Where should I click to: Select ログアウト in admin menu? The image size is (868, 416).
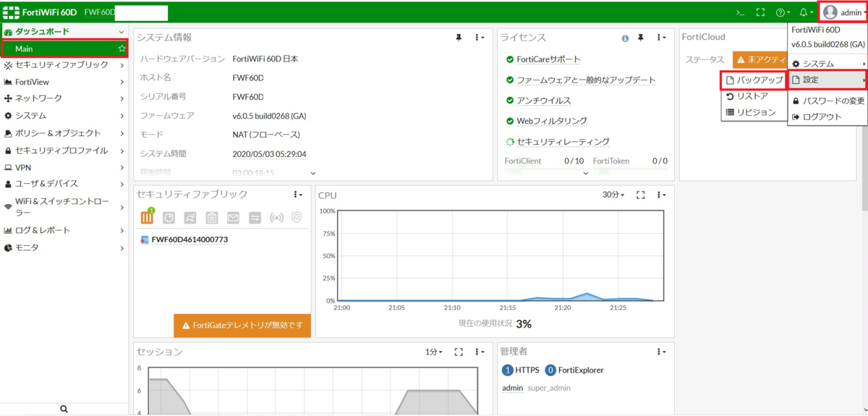[827, 116]
